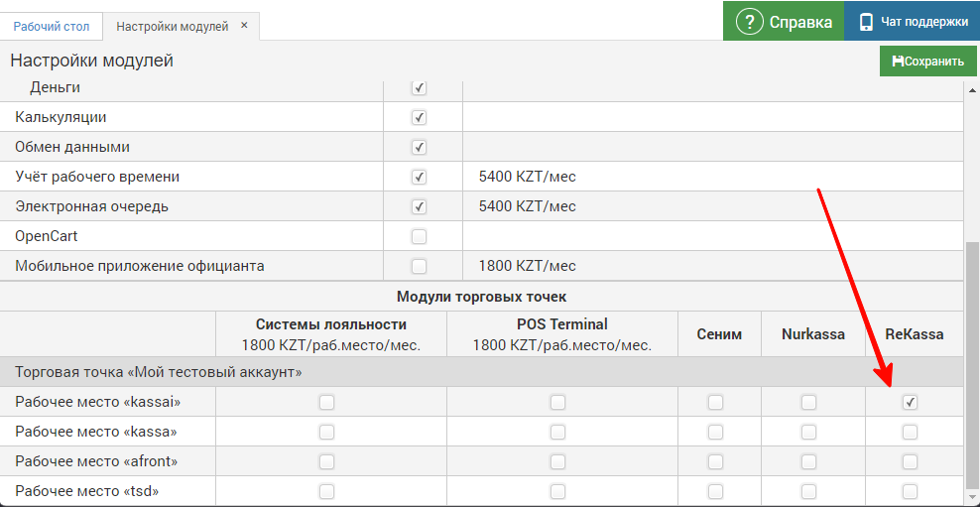
Task: Click the floppy disk save icon
Action: click(x=898, y=62)
